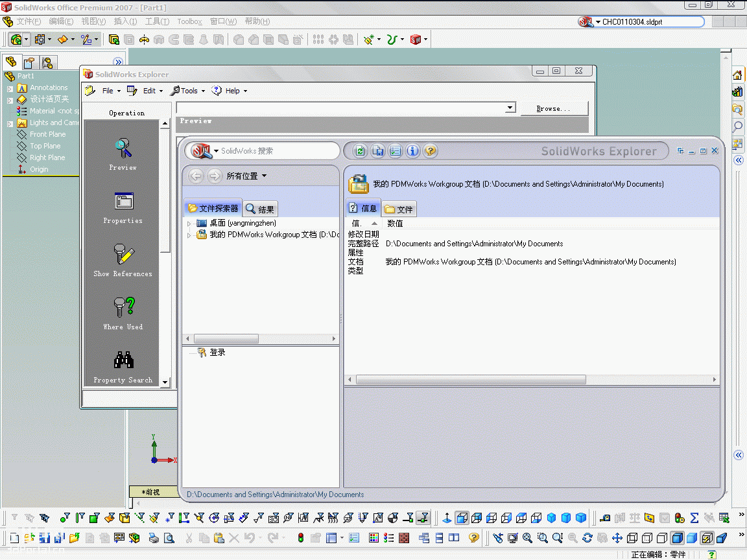Toggle Wireframe display mode
The image size is (747, 560).
coord(632,538)
